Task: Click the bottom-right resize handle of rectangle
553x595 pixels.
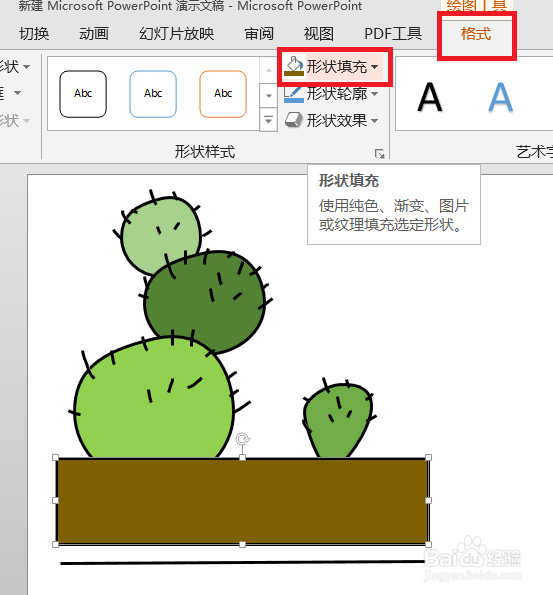Action: pos(429,545)
